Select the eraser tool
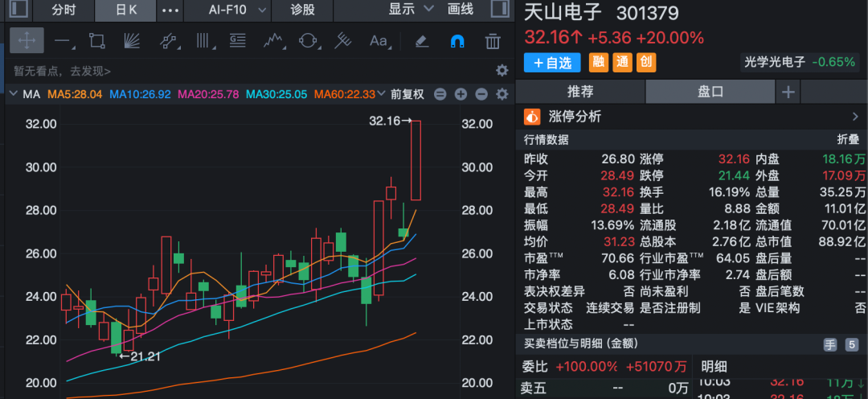Screen dimensions: 868x399 pyautogui.click(x=422, y=40)
